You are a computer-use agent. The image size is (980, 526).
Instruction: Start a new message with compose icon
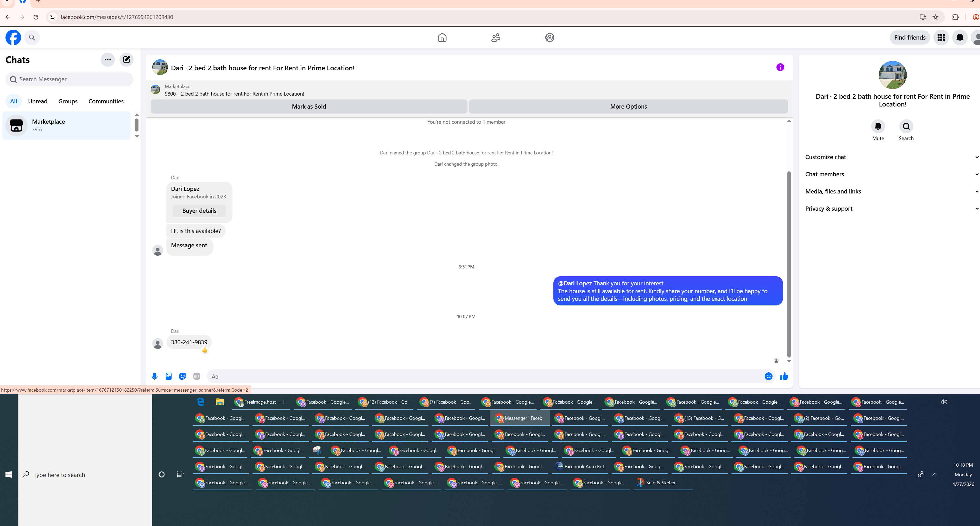pyautogui.click(x=126, y=59)
